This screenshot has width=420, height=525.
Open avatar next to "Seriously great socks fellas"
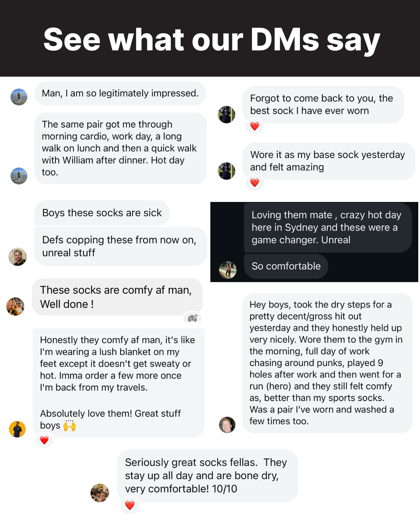100,493
